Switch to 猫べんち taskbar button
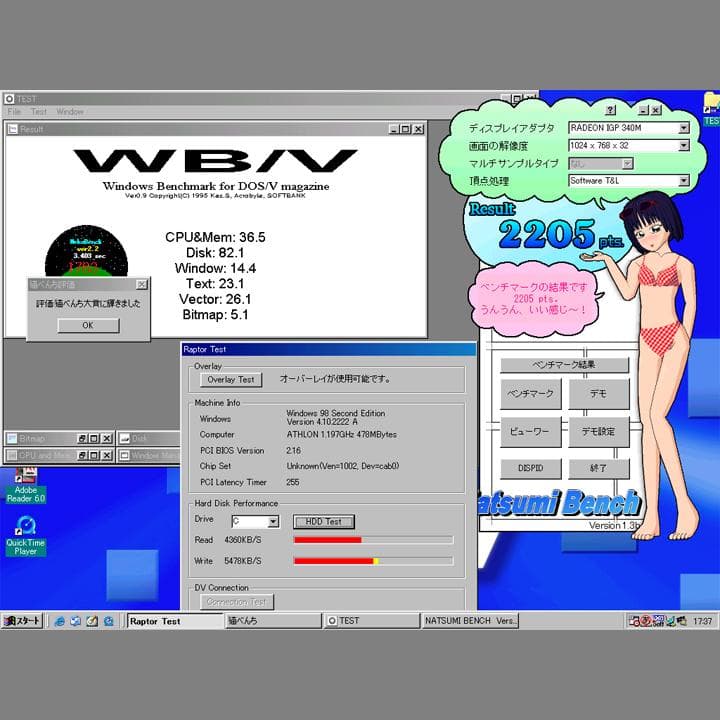720x720 pixels. 273,621
